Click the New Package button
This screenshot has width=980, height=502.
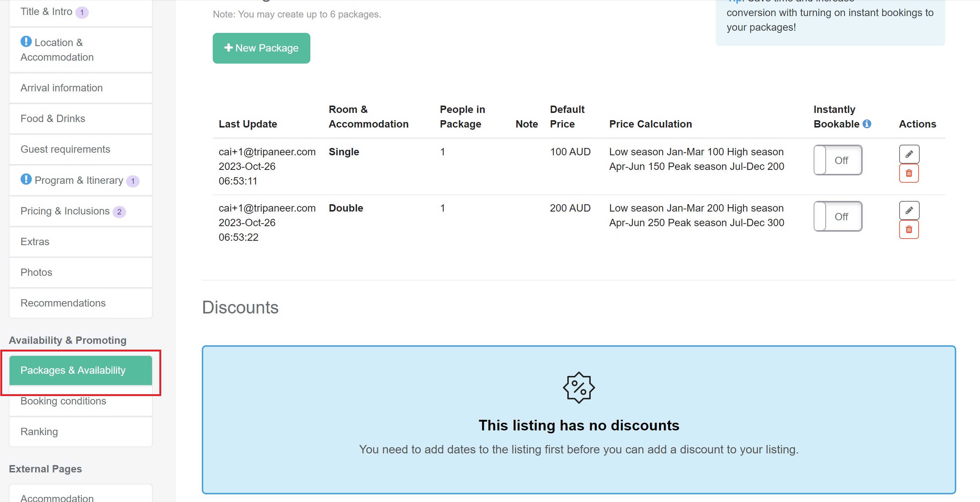tap(261, 48)
